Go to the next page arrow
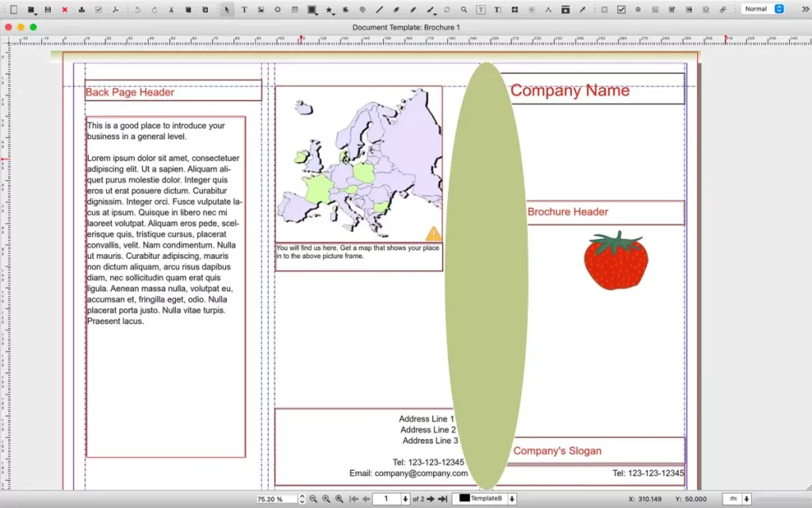Screen dimensions: 812x508 point(431,498)
